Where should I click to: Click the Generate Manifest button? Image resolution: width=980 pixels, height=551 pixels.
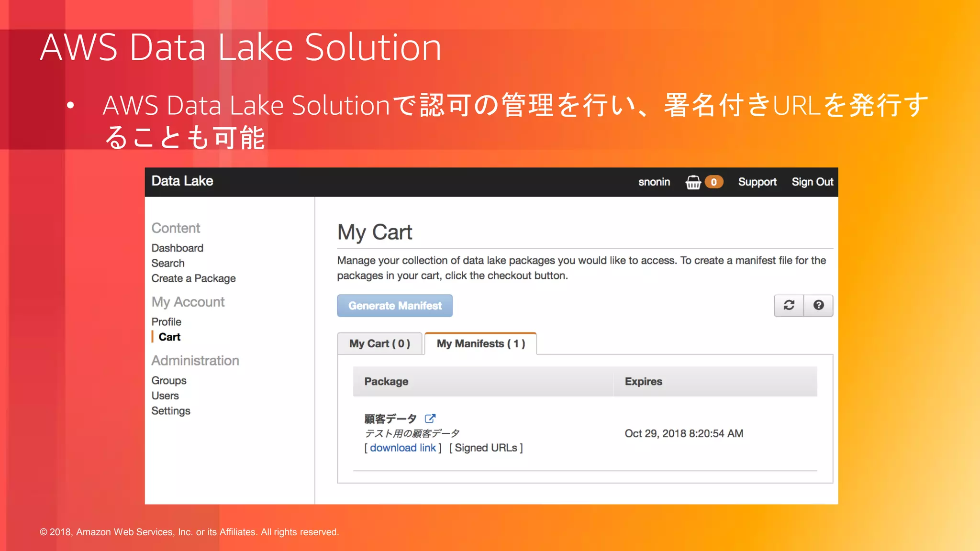395,306
